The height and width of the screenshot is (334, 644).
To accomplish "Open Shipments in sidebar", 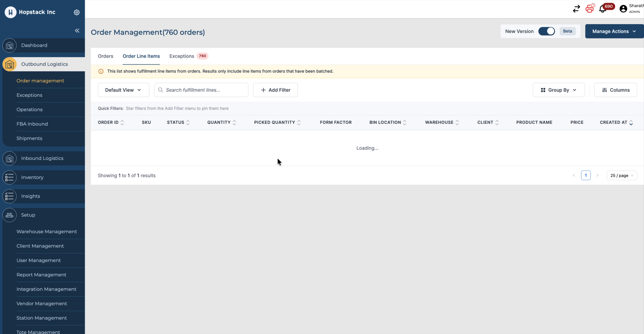I will 29,138.
